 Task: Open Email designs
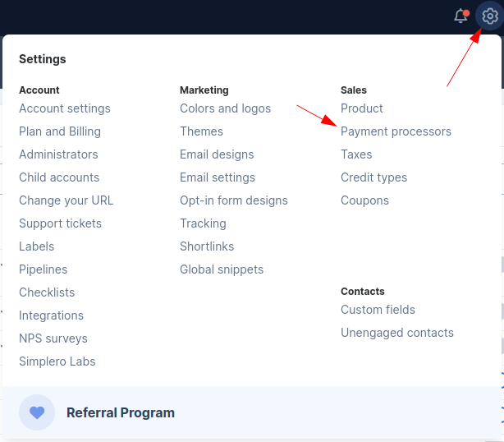pos(217,154)
